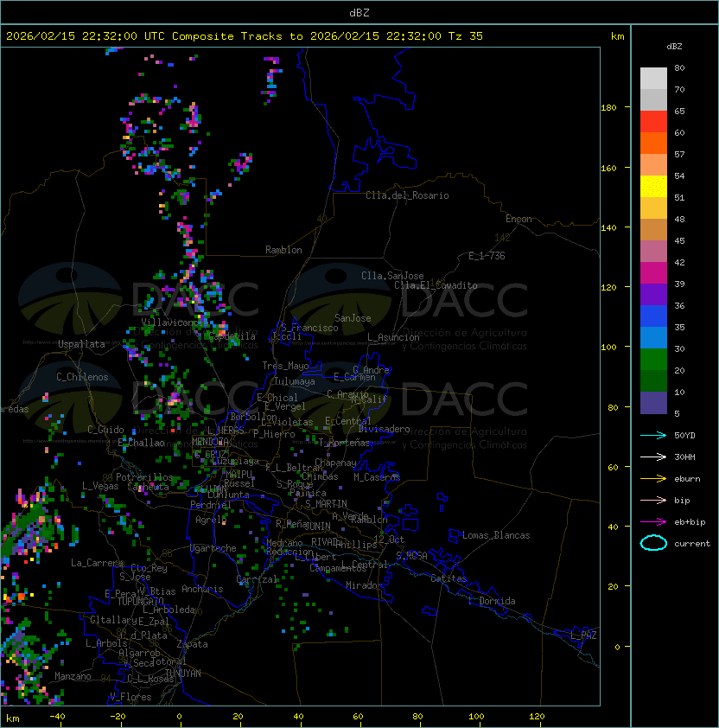
Task: Click the L_PAZ label at map edge
Action: (583, 635)
